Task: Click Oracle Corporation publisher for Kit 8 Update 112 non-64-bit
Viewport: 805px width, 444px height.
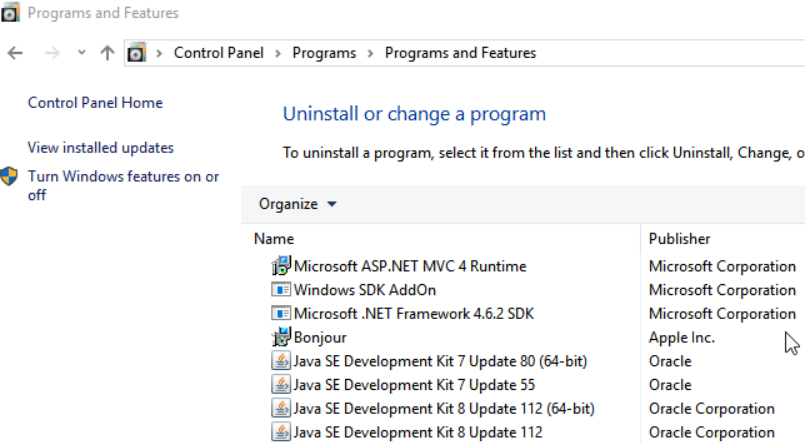Action: pyautogui.click(x=712, y=432)
